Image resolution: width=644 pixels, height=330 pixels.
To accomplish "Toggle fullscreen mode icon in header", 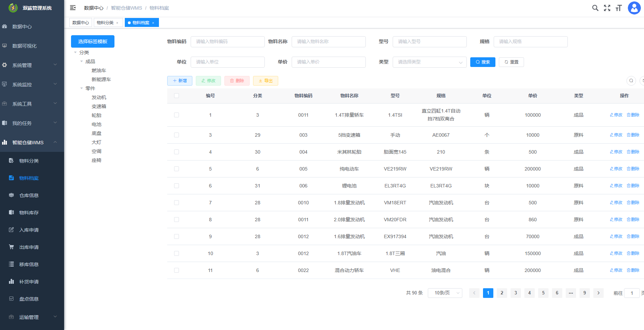I will [x=607, y=8].
